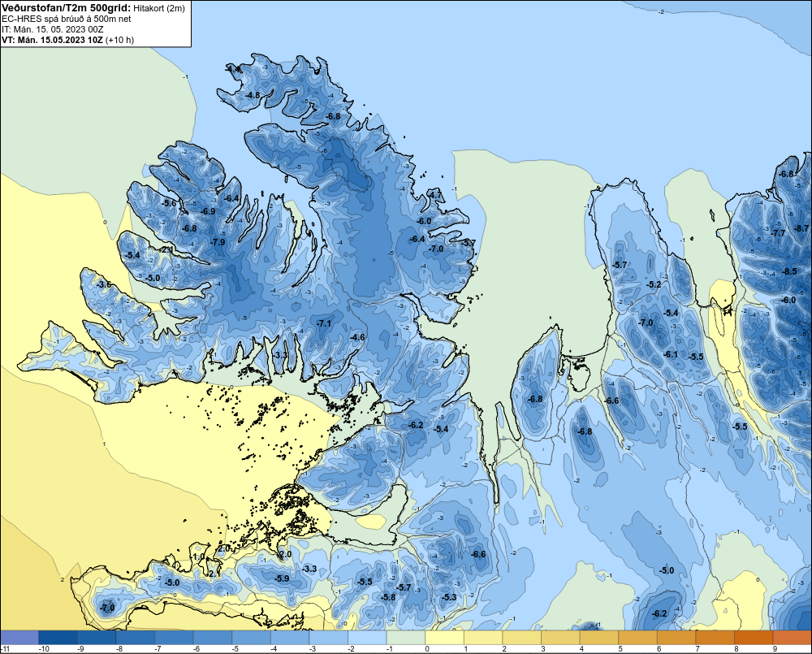Image resolution: width=812 pixels, height=654 pixels.
Task: Pick the legend swatch between 1 and 2
Action: (483, 637)
